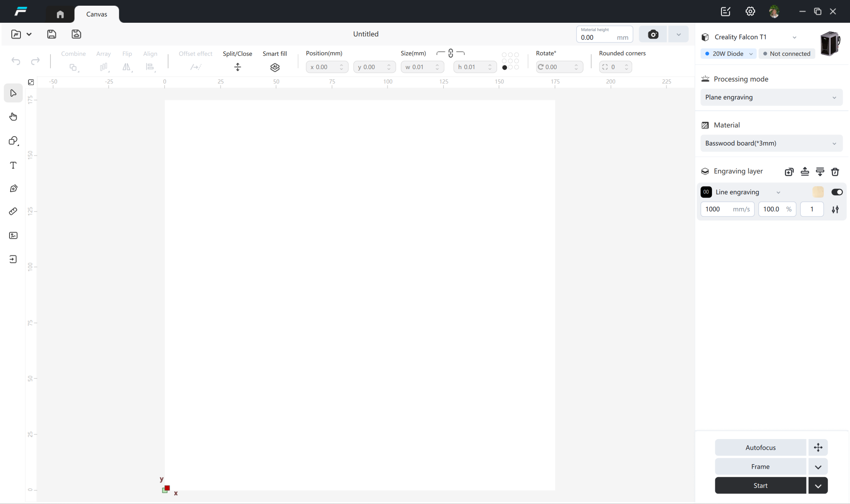Open the feedback note icon
The image size is (850, 504).
click(726, 11)
